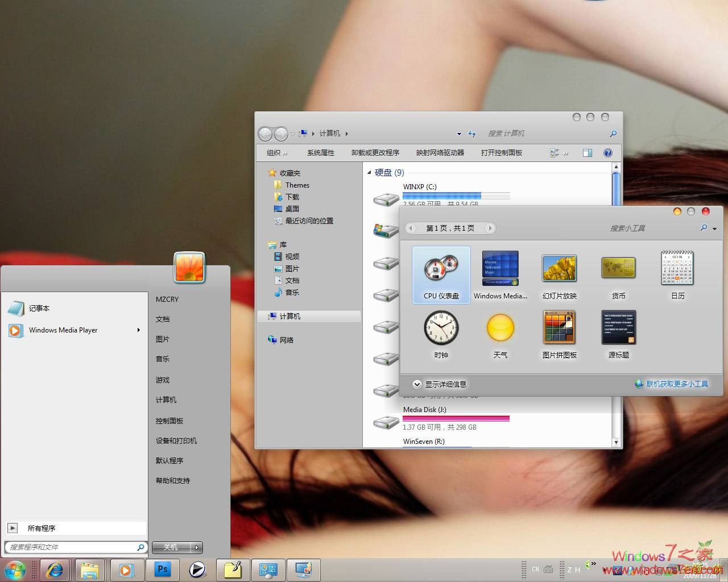The height and width of the screenshot is (582, 728).
Task: Select the 源标题 feed headlines gadget
Action: coord(618,334)
